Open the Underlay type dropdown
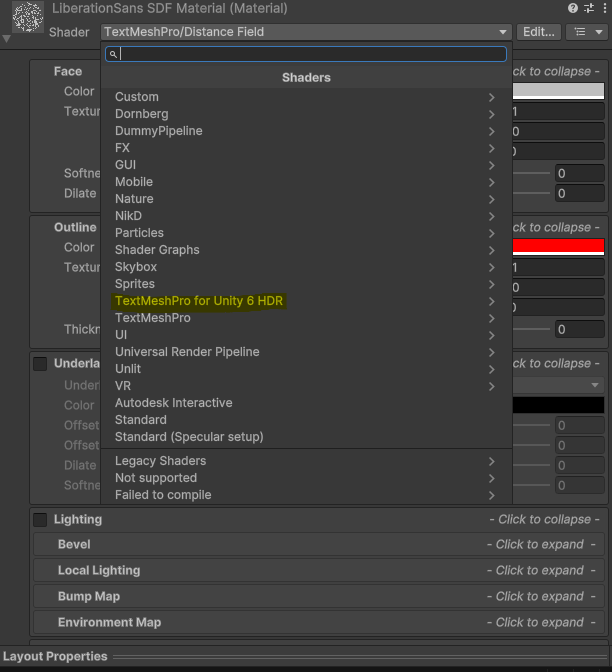The width and height of the screenshot is (612, 672). [558, 385]
